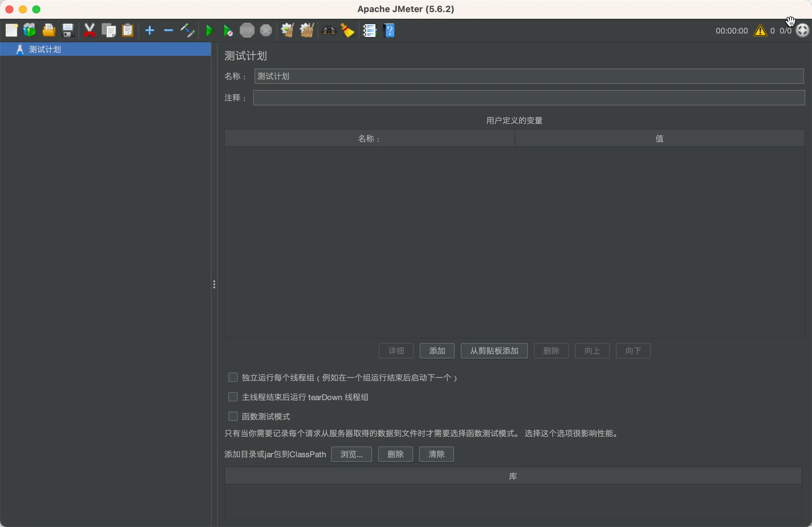Expand all nodes with plus icon
This screenshot has height=527, width=812.
tap(150, 30)
